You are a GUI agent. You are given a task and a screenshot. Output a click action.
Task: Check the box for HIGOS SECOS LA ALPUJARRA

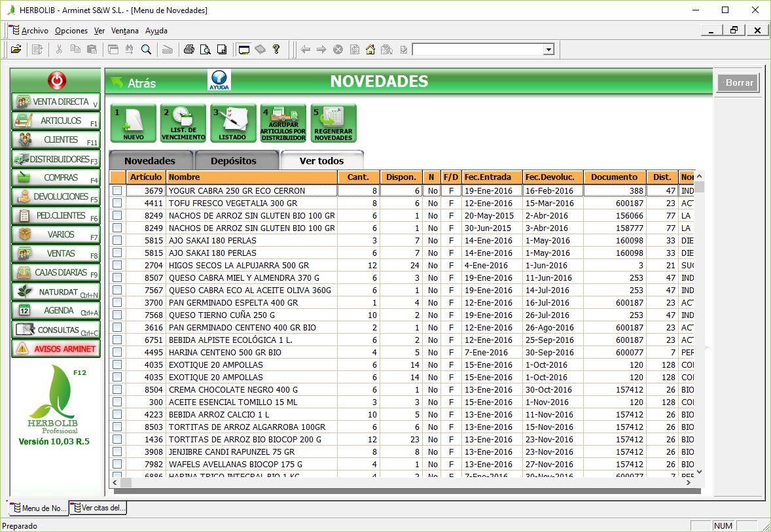pyautogui.click(x=117, y=265)
